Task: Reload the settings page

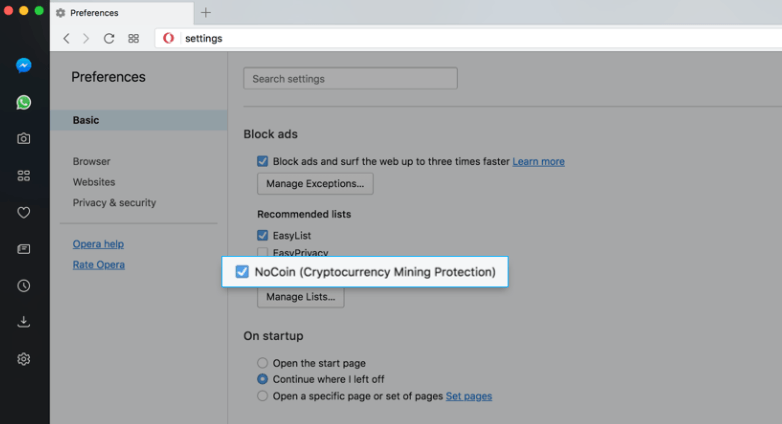Action: pos(109,38)
